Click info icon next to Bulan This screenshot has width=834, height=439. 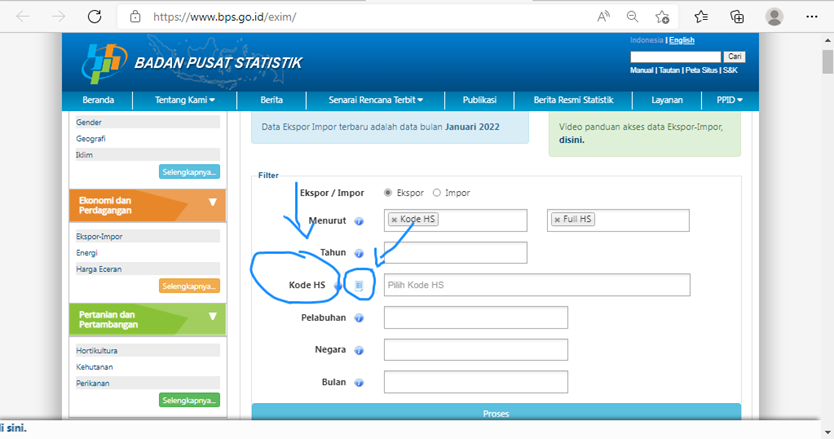(359, 383)
